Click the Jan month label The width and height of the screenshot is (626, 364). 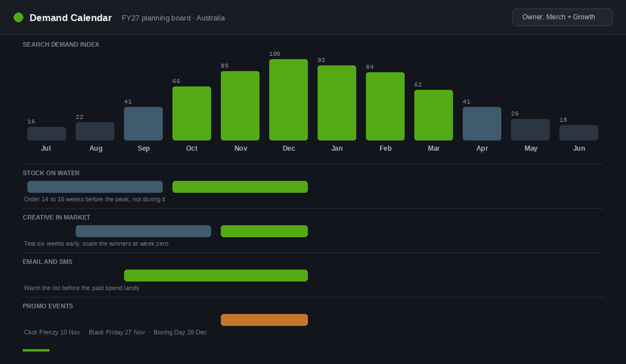tap(336, 148)
